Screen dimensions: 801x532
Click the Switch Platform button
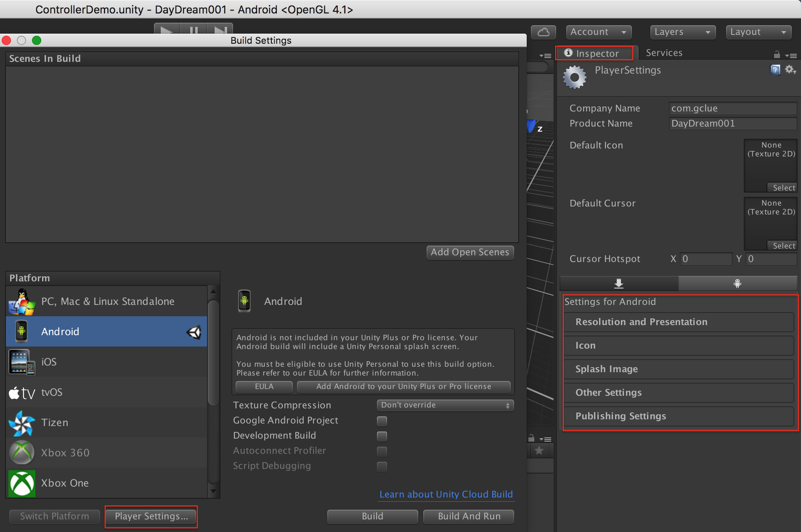[55, 516]
